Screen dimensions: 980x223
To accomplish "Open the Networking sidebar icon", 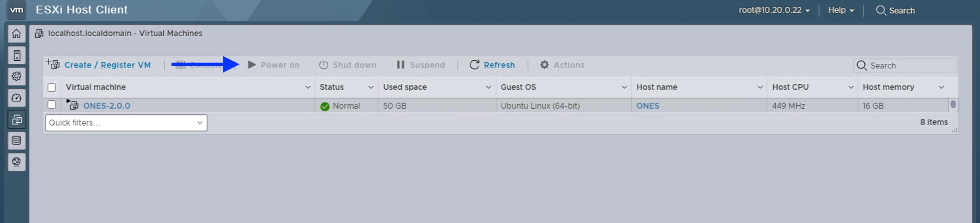I will (17, 162).
